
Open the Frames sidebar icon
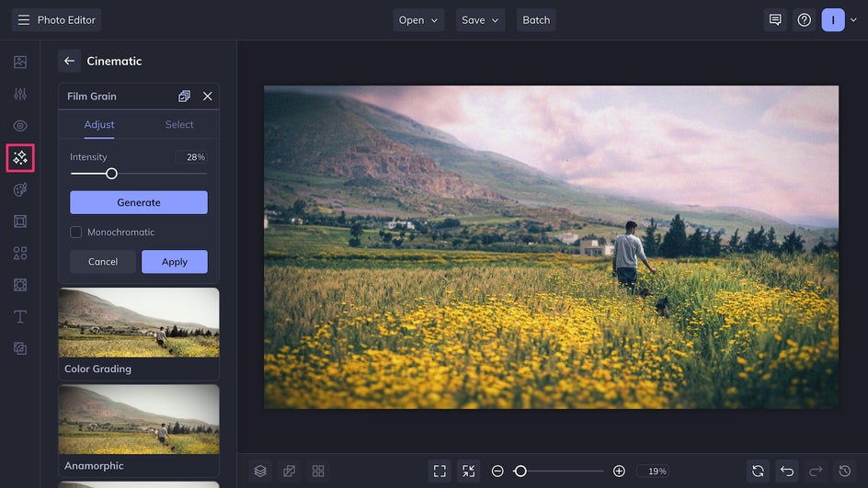click(x=20, y=221)
